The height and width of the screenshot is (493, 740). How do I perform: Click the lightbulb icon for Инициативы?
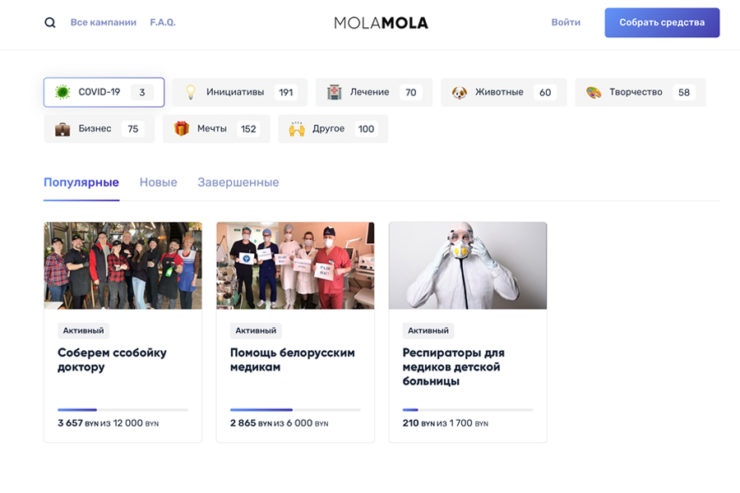tap(191, 92)
